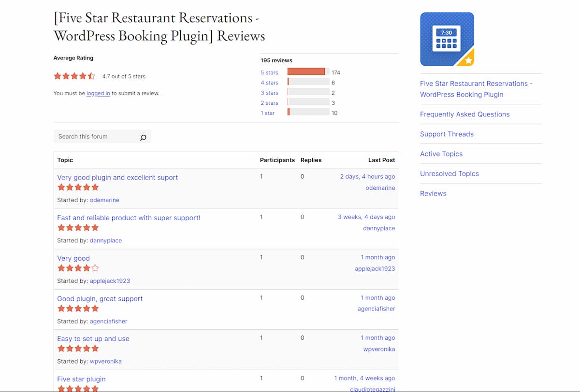Open the applejack1923 profile after "Started by"
Image resolution: width=580 pixels, height=392 pixels.
[110, 281]
